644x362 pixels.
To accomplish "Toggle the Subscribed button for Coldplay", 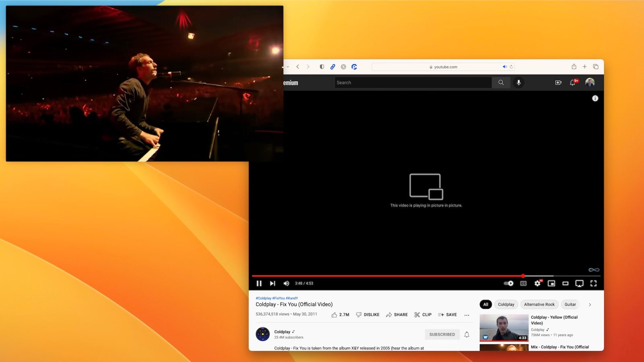I will coord(442,334).
